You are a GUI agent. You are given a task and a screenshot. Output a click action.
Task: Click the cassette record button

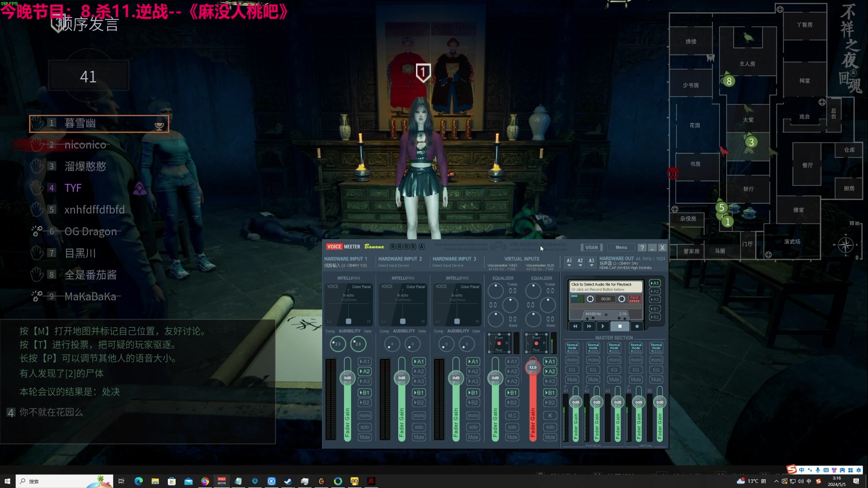point(637,326)
